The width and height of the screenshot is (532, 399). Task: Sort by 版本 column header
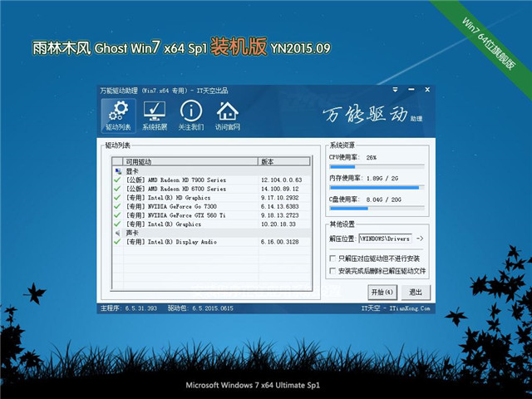284,162
